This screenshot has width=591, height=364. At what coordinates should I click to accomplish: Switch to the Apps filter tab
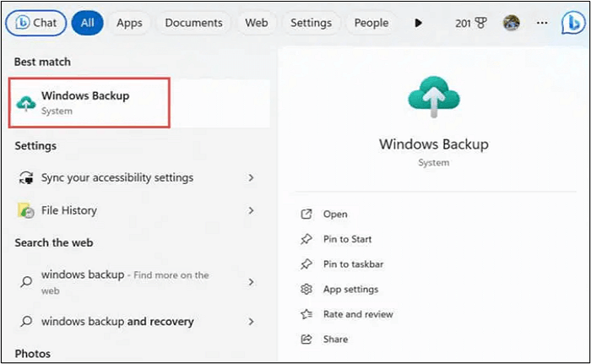coord(129,23)
